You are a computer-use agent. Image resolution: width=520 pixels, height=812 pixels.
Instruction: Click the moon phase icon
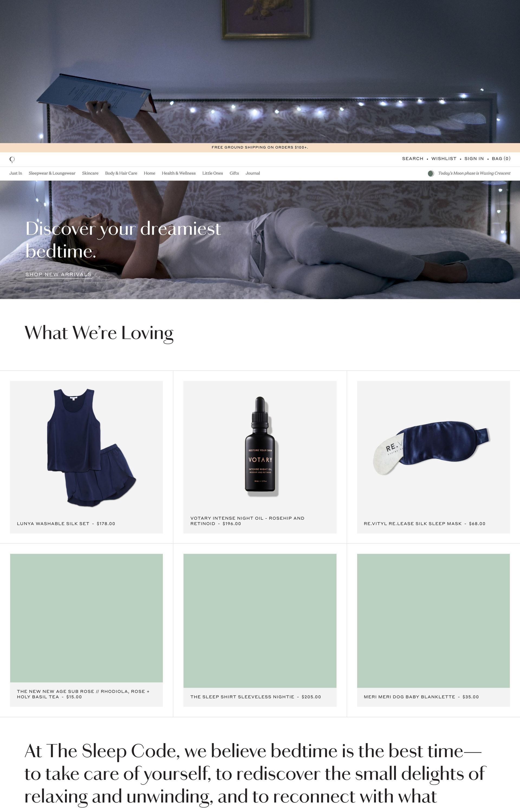coord(431,173)
